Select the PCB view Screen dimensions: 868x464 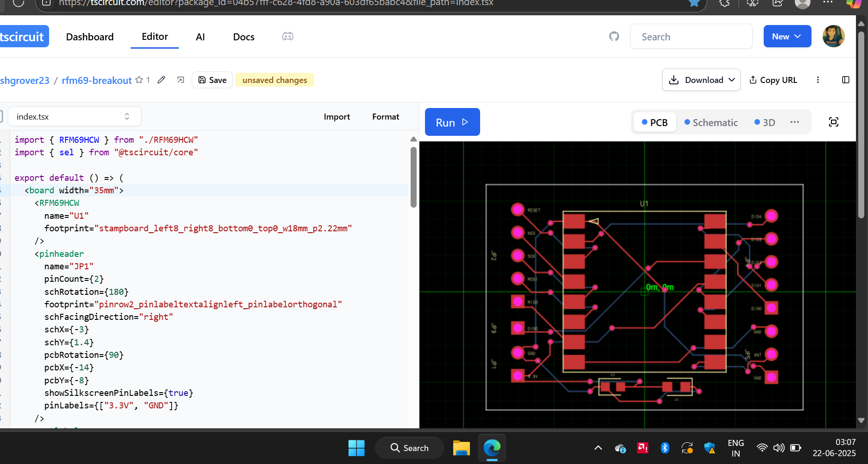654,122
